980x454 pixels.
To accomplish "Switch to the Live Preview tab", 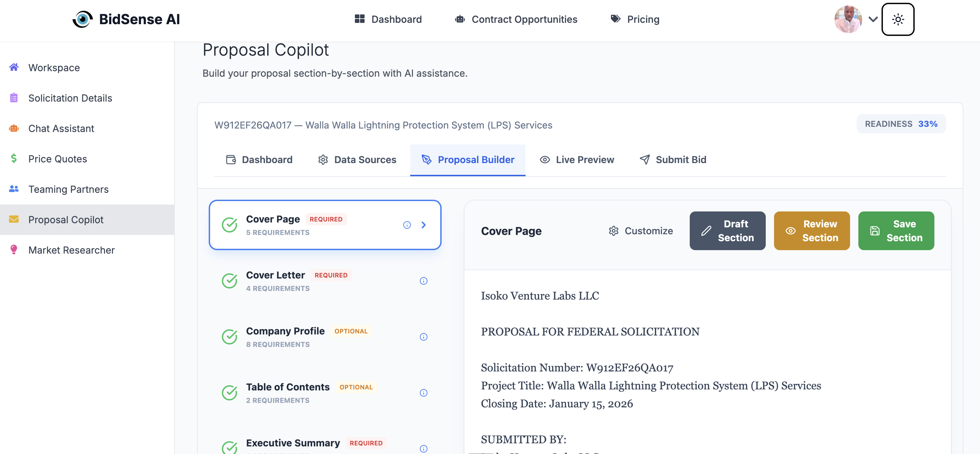I will tap(584, 159).
